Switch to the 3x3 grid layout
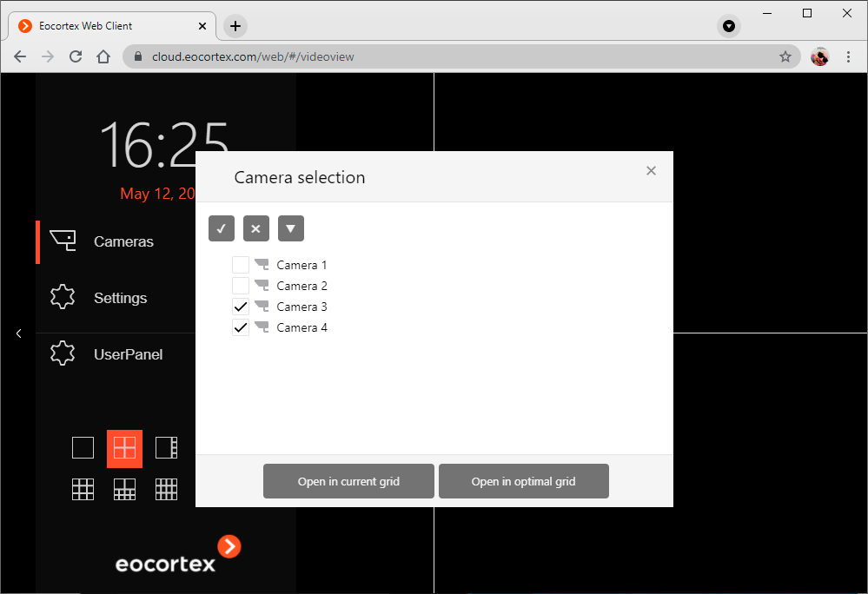 [x=83, y=488]
